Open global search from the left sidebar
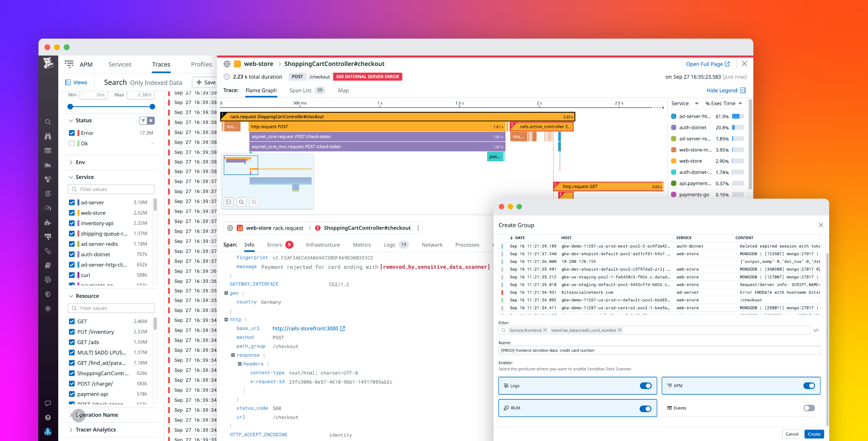 [48, 122]
